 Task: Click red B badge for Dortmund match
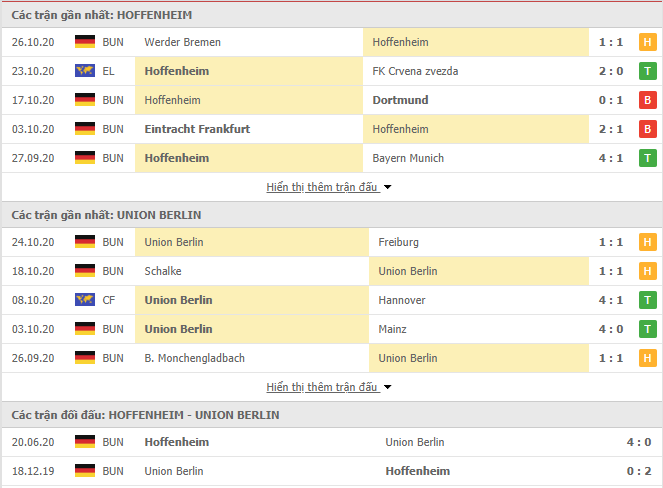click(647, 100)
